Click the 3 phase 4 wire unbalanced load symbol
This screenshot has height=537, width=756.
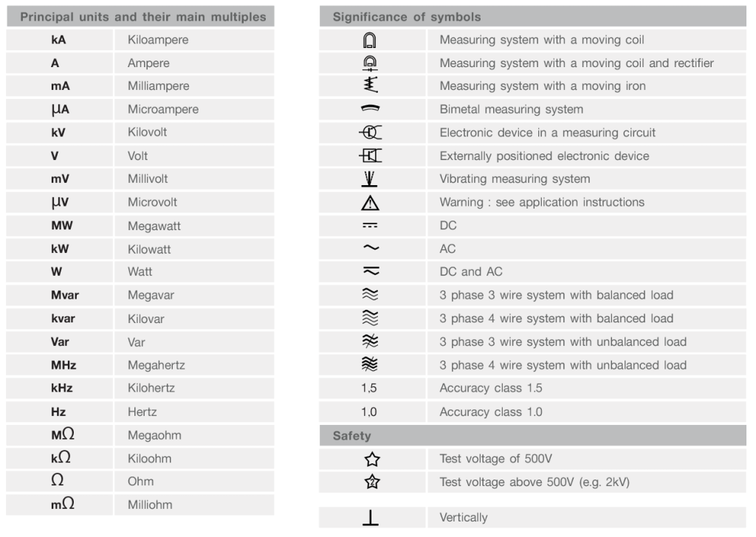click(x=371, y=364)
